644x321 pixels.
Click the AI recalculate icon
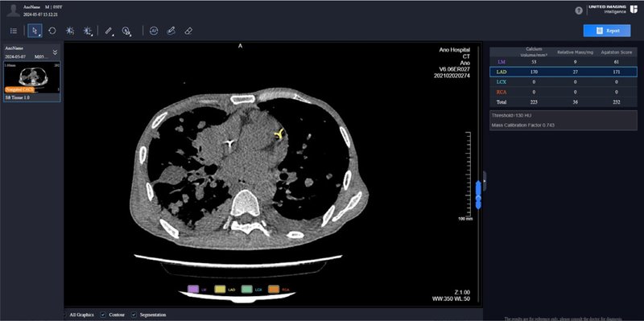pos(154,31)
